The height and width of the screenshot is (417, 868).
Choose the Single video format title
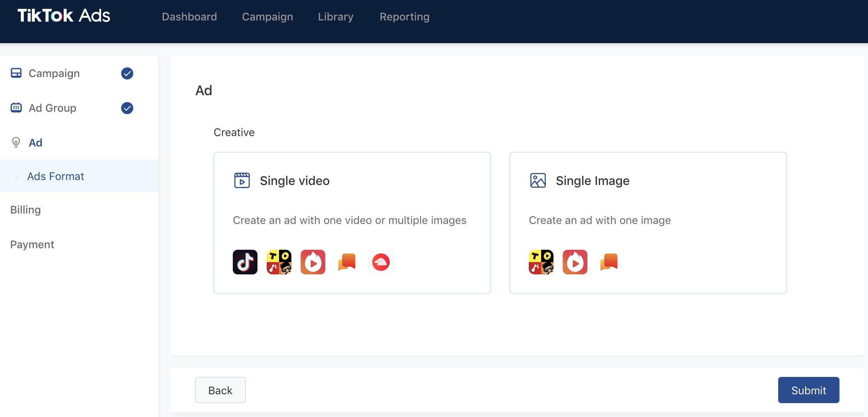point(295,181)
